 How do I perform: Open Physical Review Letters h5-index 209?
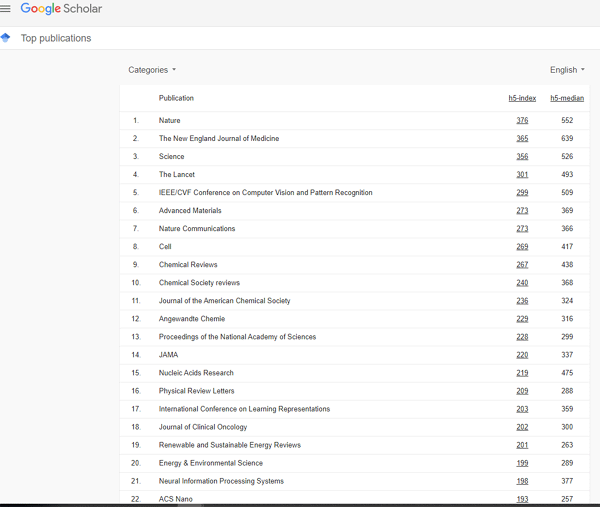(522, 391)
